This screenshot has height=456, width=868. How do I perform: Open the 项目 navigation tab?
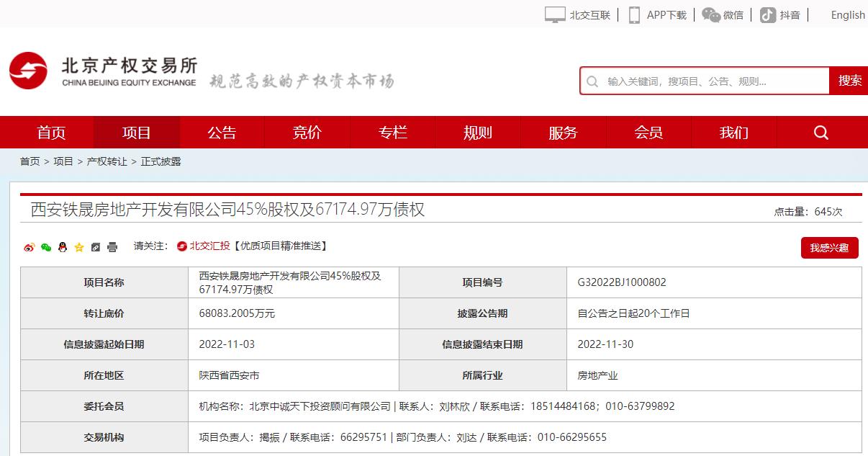[137, 133]
